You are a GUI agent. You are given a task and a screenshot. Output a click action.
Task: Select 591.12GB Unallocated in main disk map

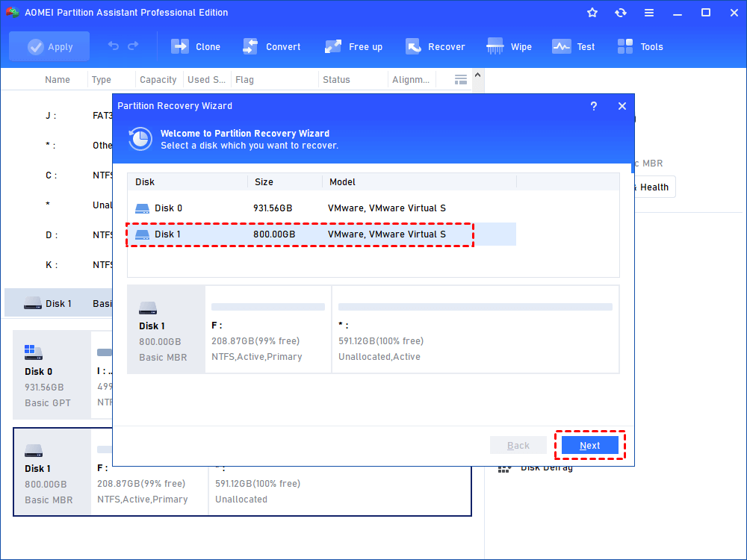(339, 491)
